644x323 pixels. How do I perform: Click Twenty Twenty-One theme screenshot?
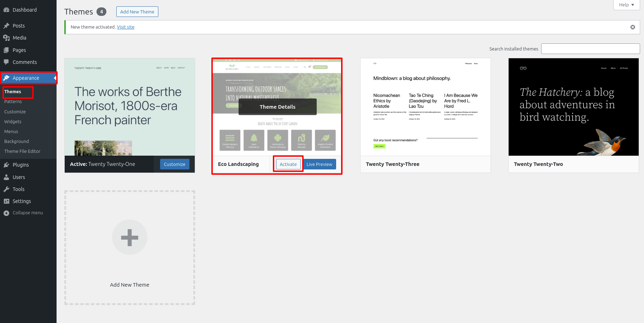point(130,107)
